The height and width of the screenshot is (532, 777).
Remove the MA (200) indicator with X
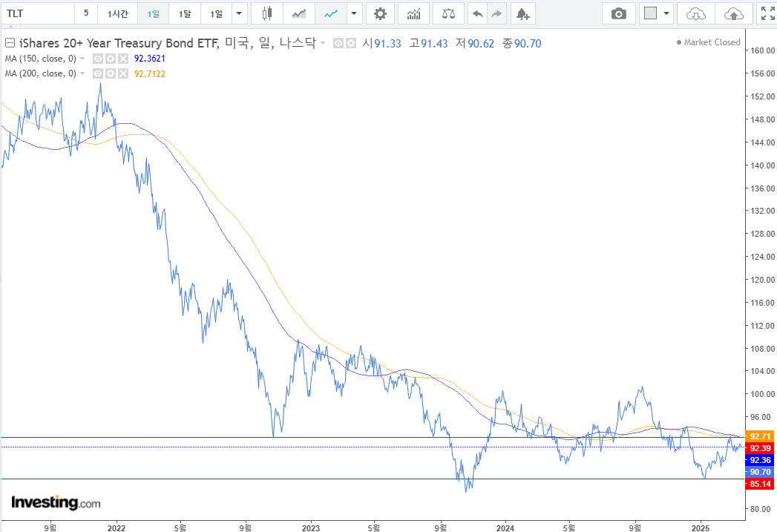tap(123, 73)
